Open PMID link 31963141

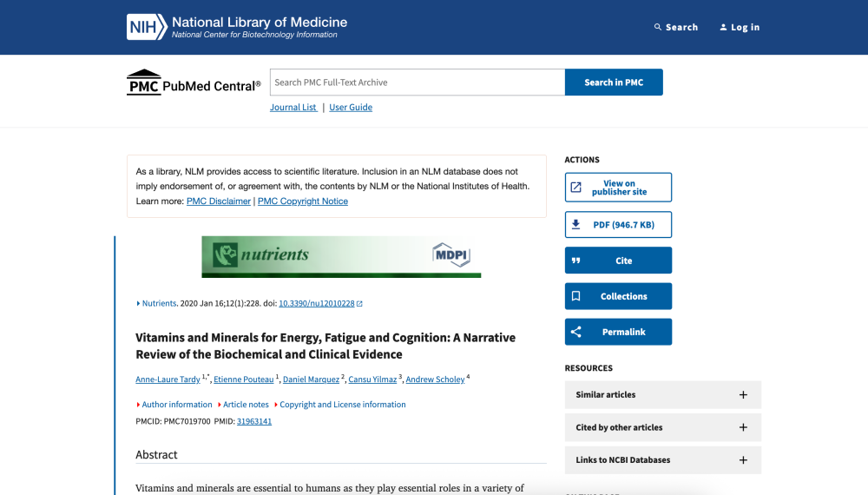click(x=254, y=421)
